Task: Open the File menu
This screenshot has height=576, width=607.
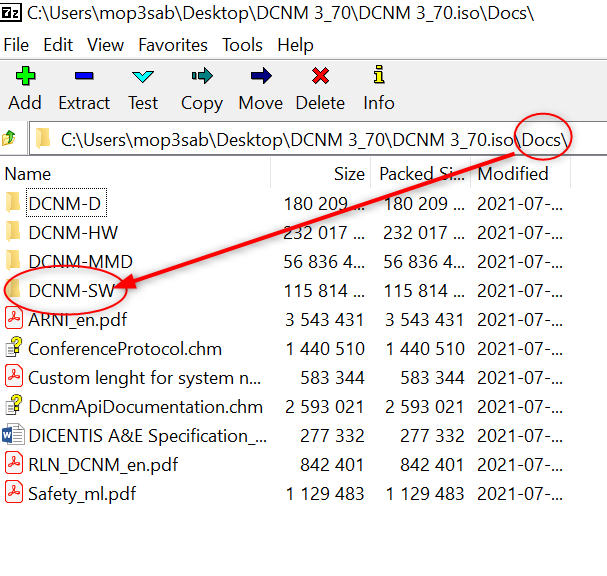Action: pos(16,45)
